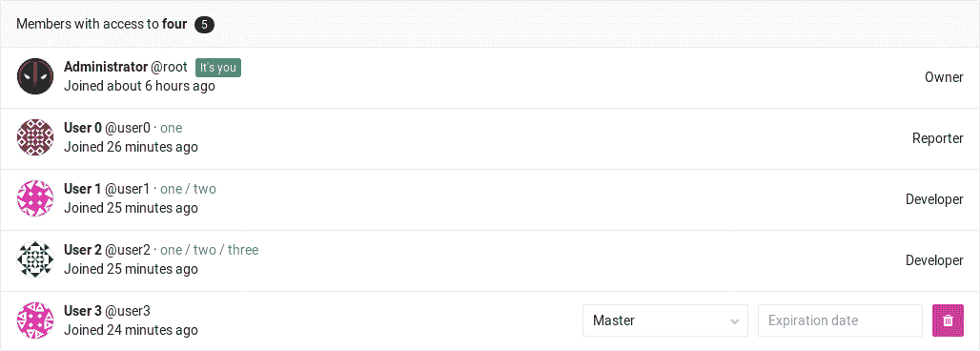Follow the 'one' group link beside User 0
Image resolution: width=980 pixels, height=351 pixels.
click(172, 128)
